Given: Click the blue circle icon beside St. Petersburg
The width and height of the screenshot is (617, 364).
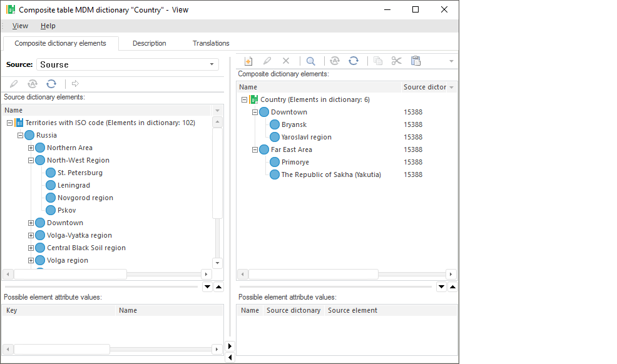Looking at the screenshot, I should tap(51, 173).
